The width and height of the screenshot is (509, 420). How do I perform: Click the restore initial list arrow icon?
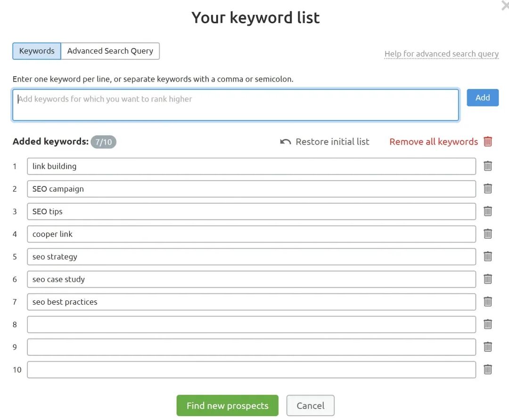click(x=286, y=142)
